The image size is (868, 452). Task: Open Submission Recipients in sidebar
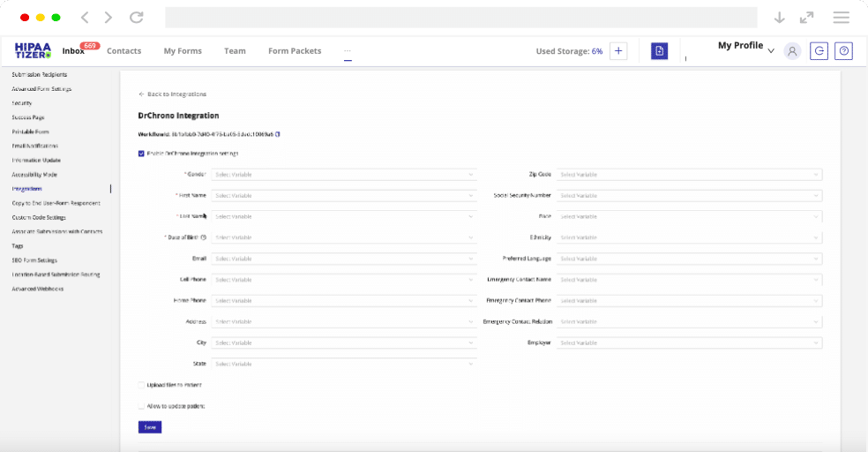[x=40, y=74]
